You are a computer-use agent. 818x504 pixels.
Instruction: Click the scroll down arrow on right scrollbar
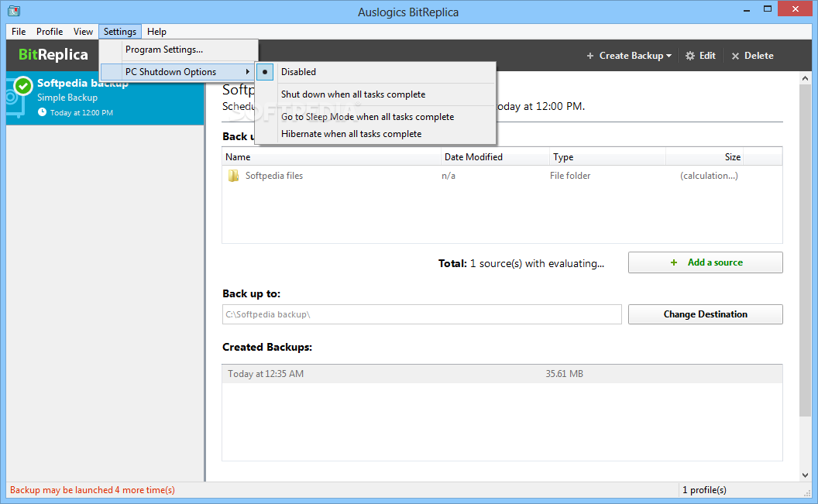pyautogui.click(x=805, y=475)
